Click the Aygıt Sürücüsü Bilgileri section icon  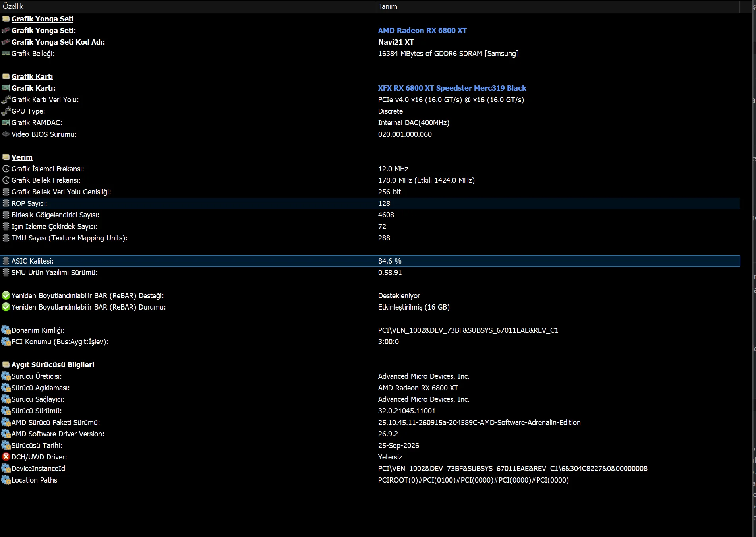[x=6, y=364]
